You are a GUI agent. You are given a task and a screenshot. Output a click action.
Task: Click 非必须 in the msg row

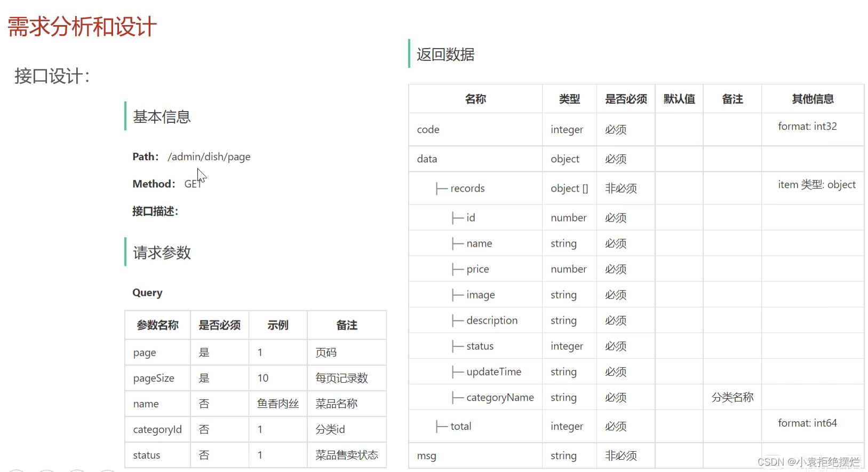pyautogui.click(x=621, y=455)
